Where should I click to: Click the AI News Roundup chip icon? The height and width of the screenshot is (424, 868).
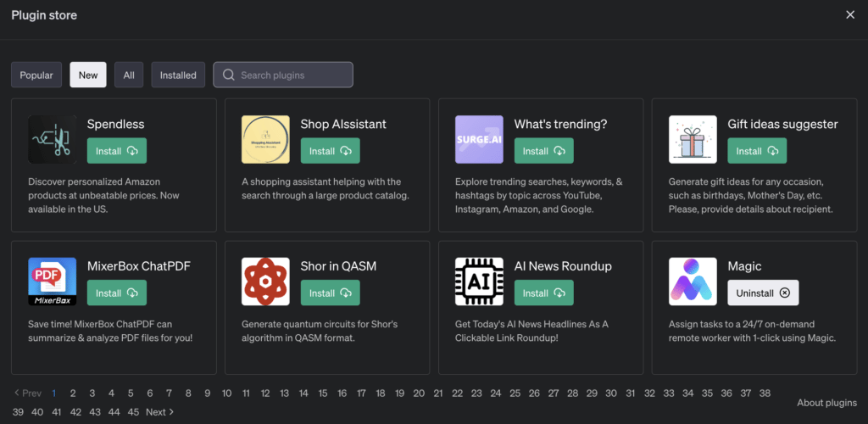coord(479,282)
